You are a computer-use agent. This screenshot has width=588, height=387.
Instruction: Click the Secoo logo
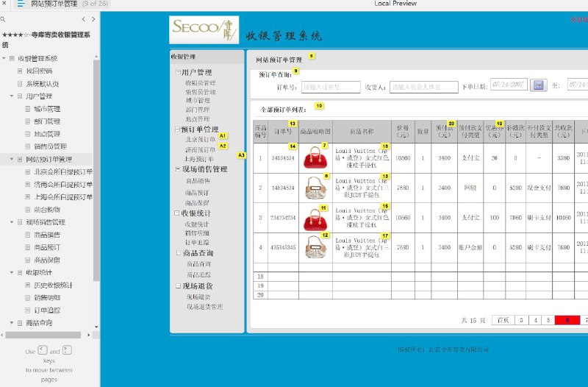click(x=204, y=29)
